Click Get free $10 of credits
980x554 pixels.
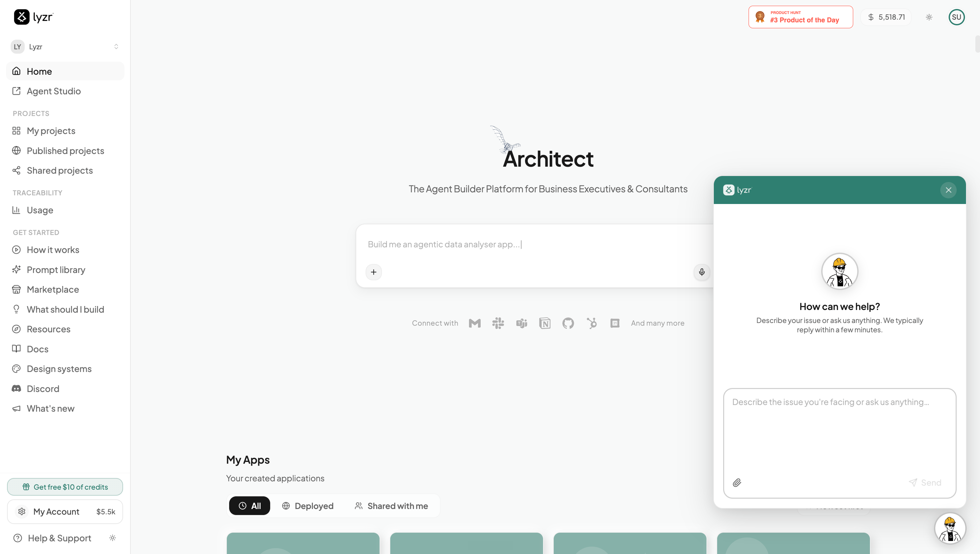(x=65, y=487)
